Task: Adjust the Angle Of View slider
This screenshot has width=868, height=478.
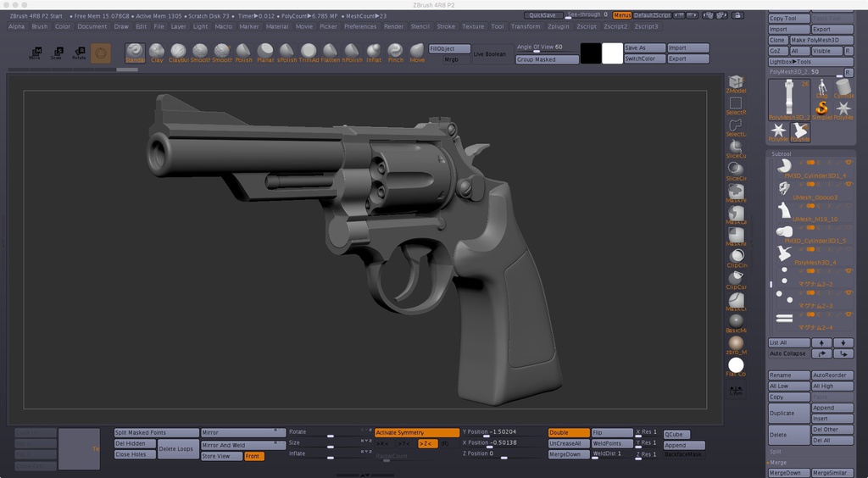Action: tap(547, 47)
